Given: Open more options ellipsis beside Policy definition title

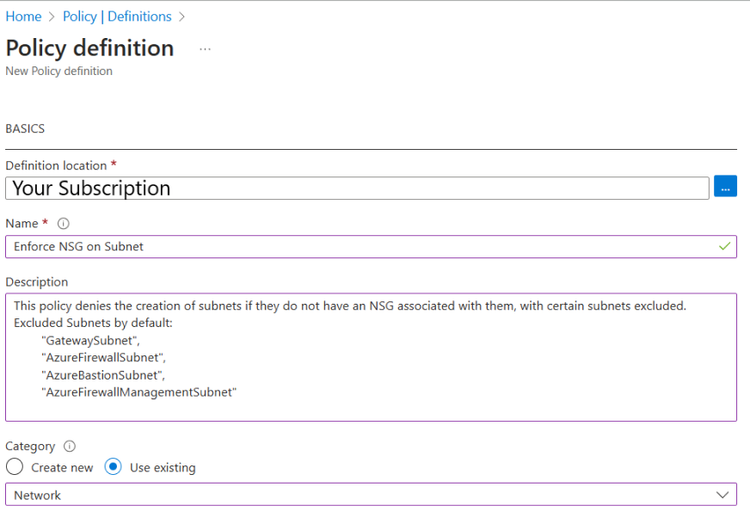Looking at the screenshot, I should (205, 49).
